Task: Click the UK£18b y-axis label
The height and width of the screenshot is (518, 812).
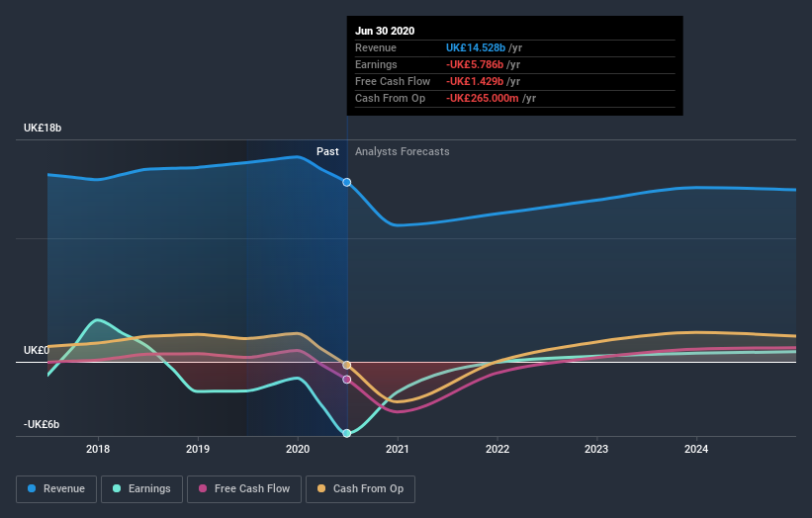Action: pos(43,128)
